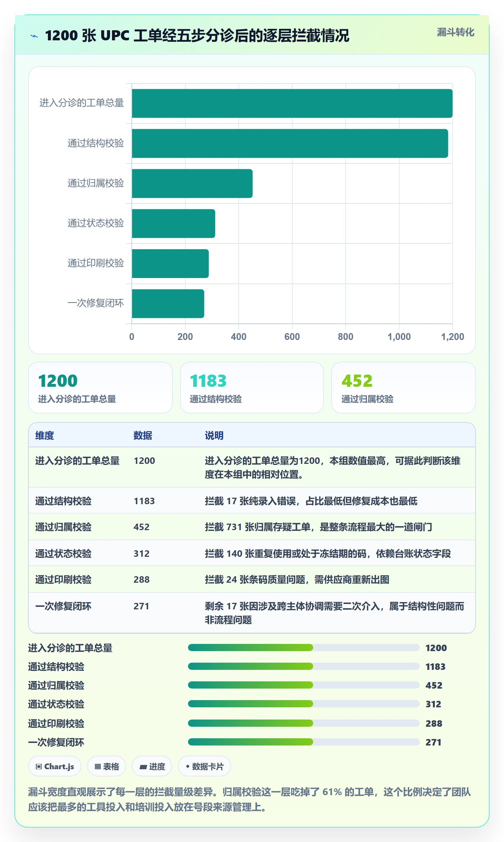Click the note starting 拦截 17 张纯录入错误
Viewport: 504px width, 842px height.
(311, 501)
